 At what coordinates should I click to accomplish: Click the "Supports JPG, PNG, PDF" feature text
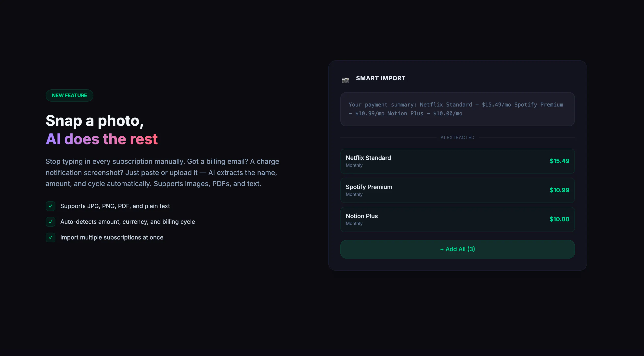(115, 206)
